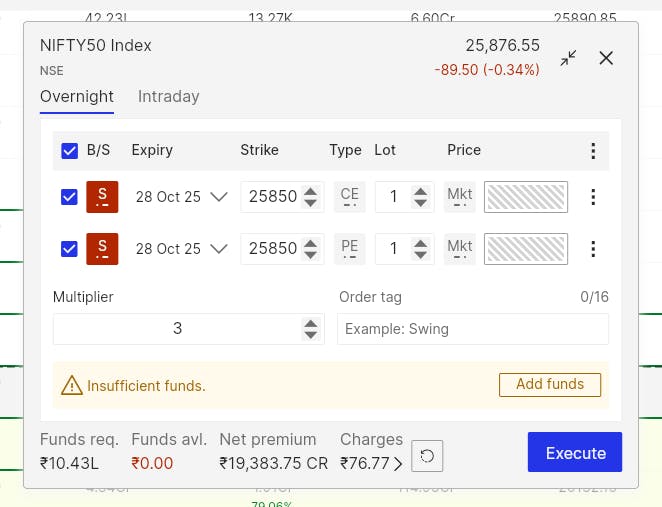662x507 pixels.
Task: Collapse the order window with minimize arrows
Action: click(x=568, y=58)
